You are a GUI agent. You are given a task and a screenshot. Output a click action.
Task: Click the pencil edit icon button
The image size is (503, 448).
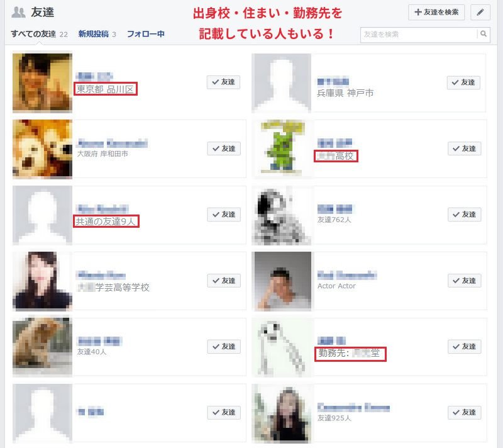pos(480,13)
